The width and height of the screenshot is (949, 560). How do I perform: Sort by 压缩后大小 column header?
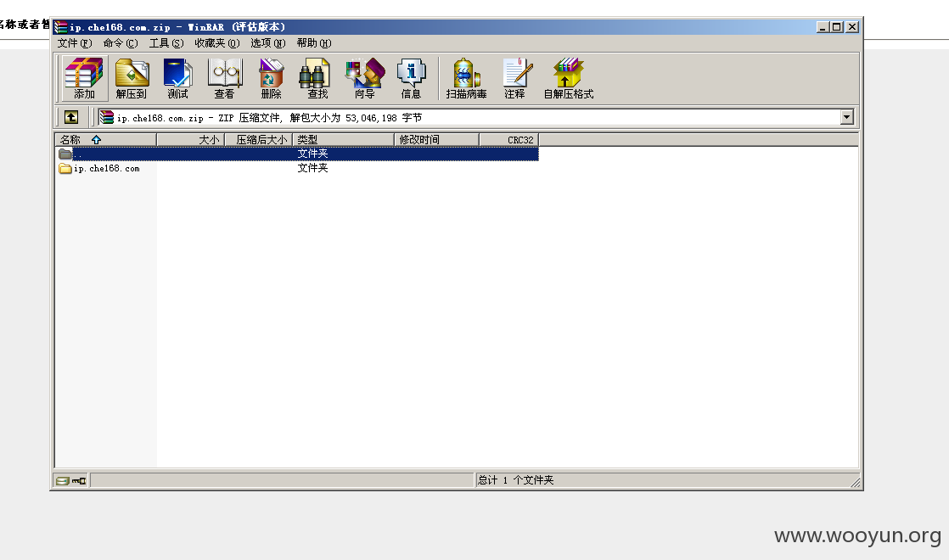[258, 140]
